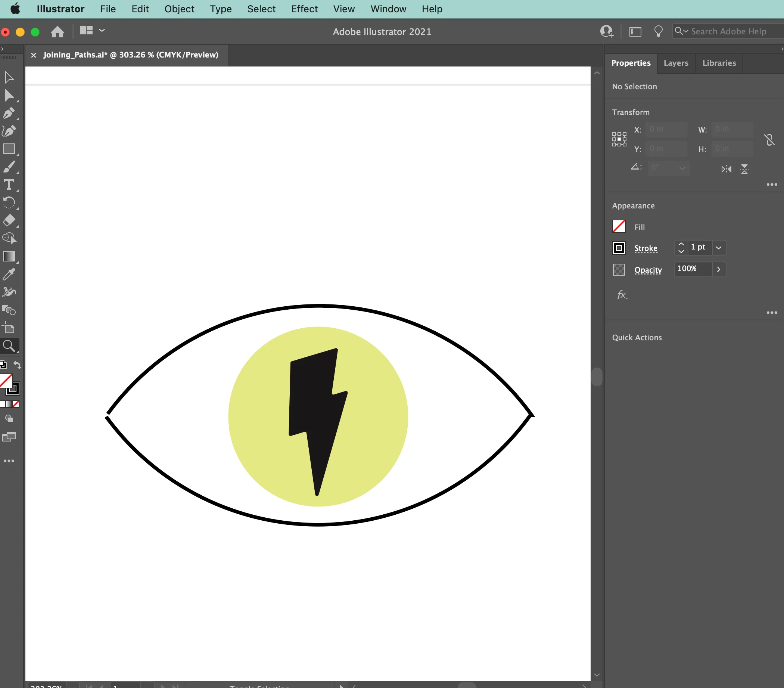Click the Search Adobe Help field
This screenshot has height=688, width=784.
coord(729,31)
